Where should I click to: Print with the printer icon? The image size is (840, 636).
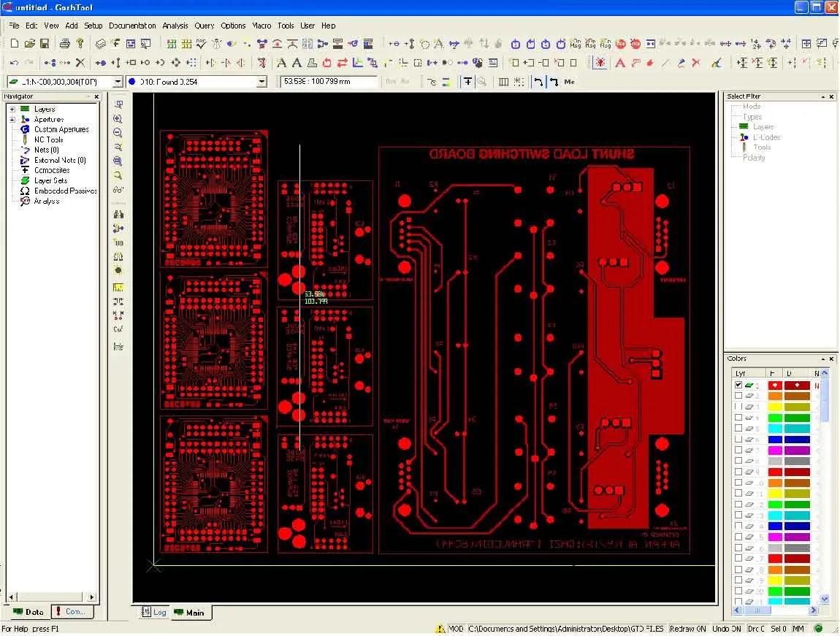(65, 43)
